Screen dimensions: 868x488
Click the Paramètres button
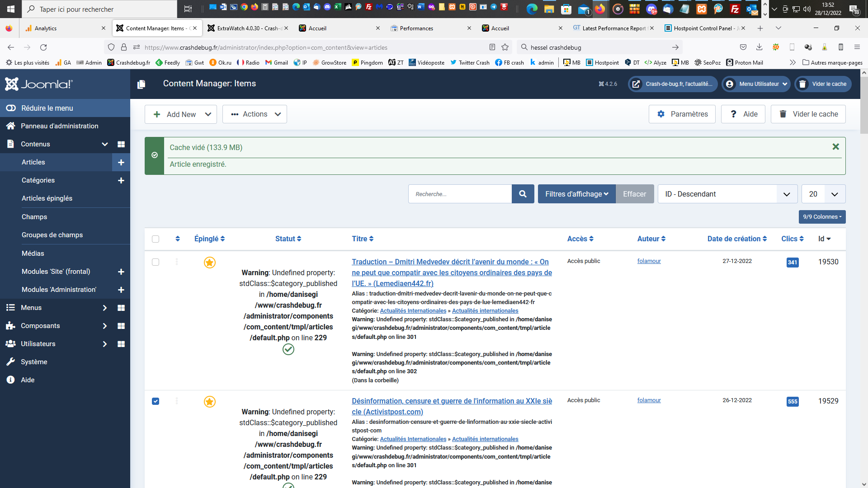click(682, 114)
